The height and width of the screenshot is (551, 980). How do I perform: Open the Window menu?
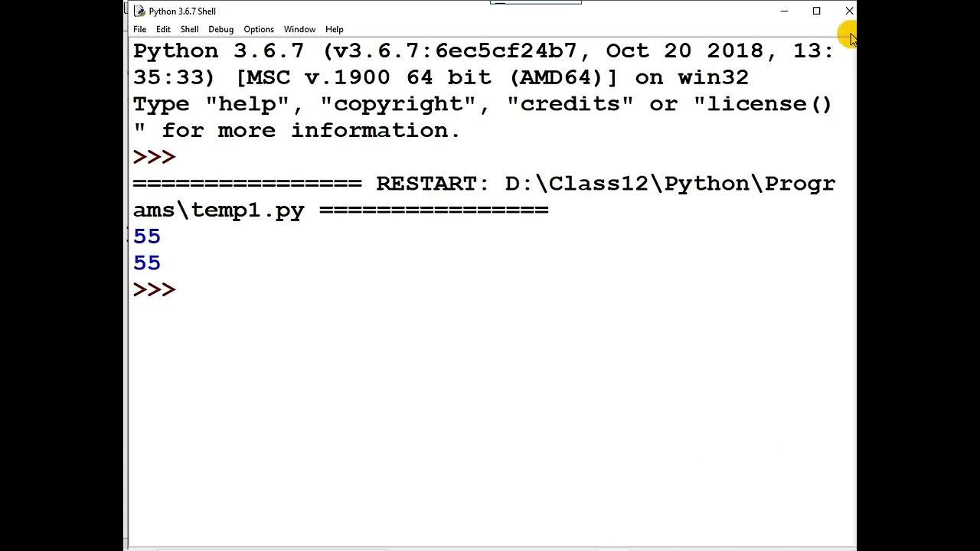click(x=299, y=29)
